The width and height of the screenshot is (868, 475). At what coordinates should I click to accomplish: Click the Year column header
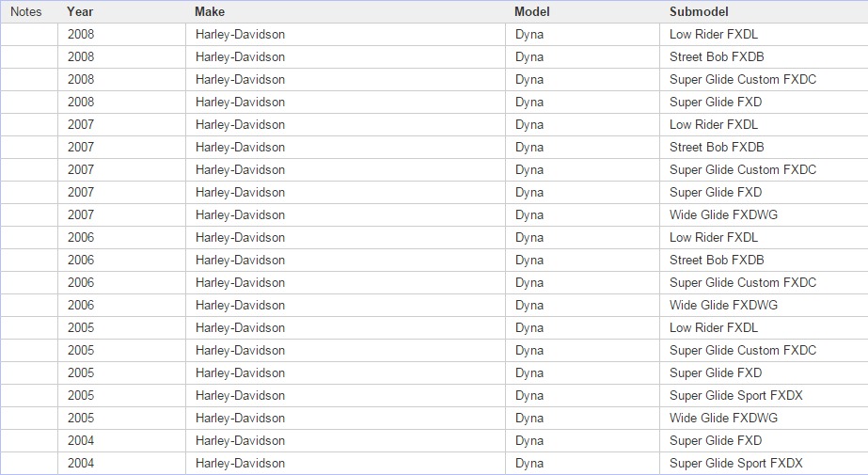(80, 12)
